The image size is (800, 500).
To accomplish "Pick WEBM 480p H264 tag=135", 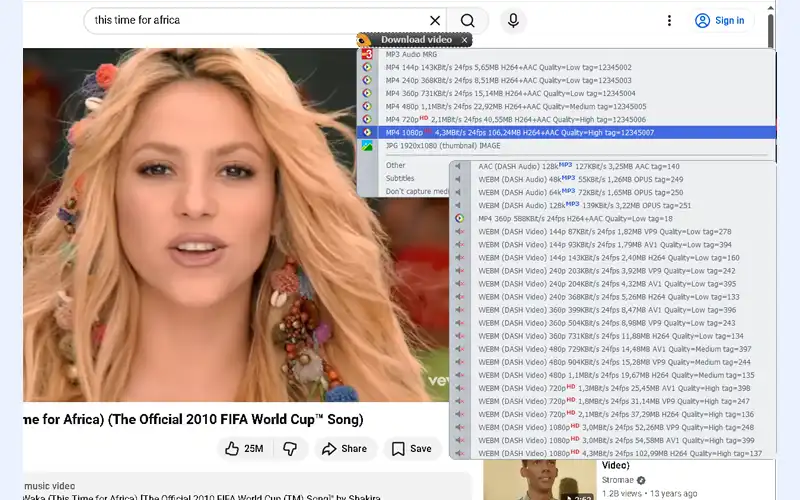I will [x=613, y=375].
